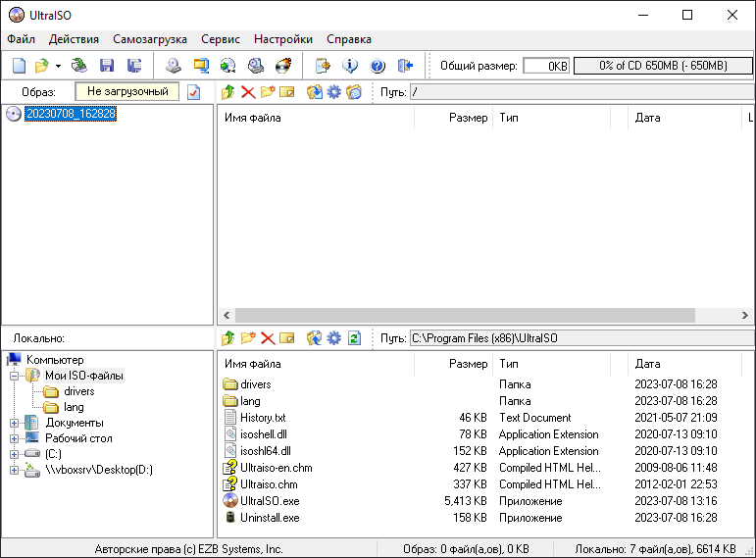Open the Сервис menu

coord(220,39)
